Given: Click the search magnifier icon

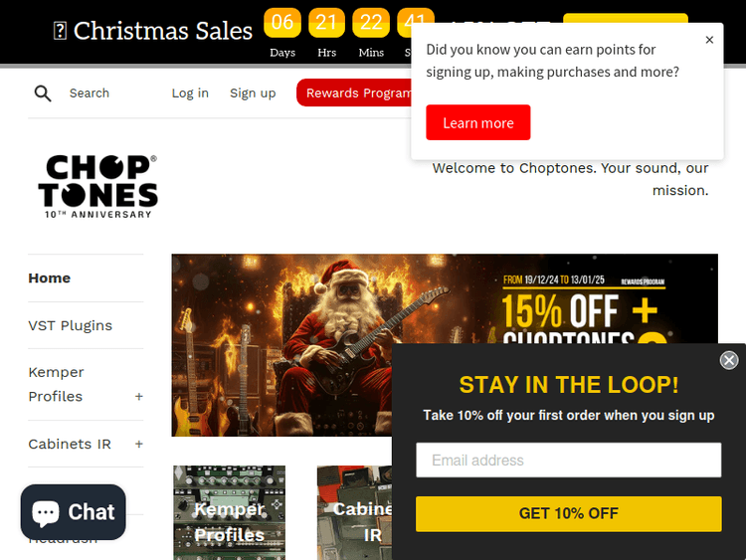Looking at the screenshot, I should click(43, 93).
